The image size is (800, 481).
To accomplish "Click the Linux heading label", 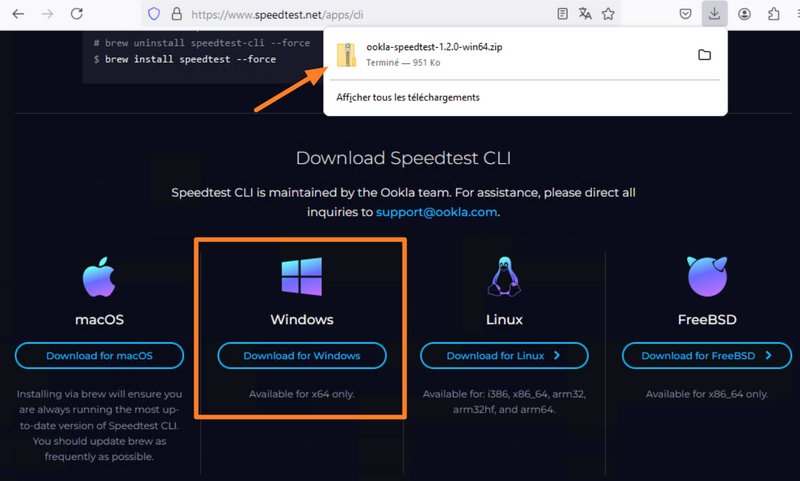I will point(504,319).
